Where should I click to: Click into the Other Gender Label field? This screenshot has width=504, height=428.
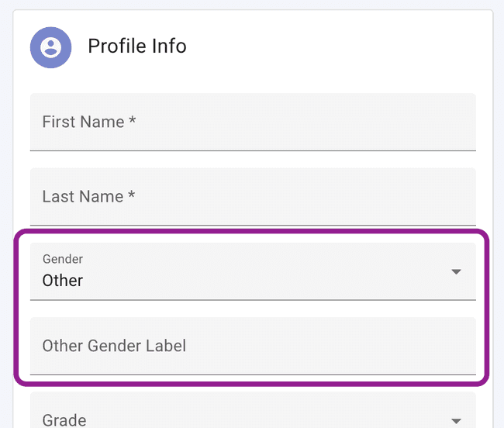(x=252, y=346)
